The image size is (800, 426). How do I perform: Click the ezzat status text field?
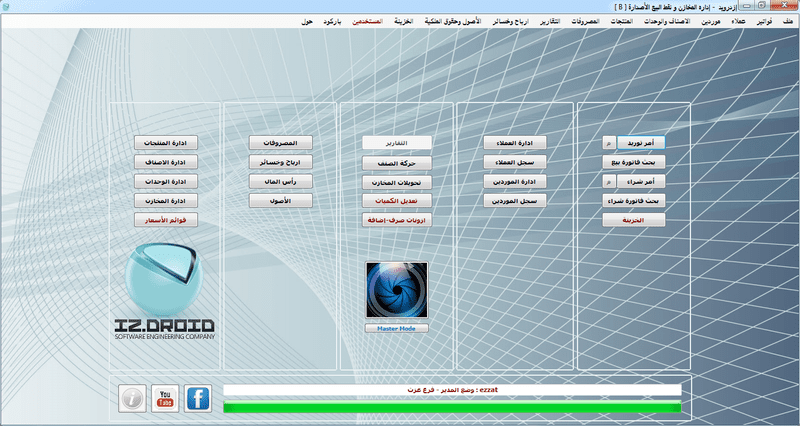452,390
